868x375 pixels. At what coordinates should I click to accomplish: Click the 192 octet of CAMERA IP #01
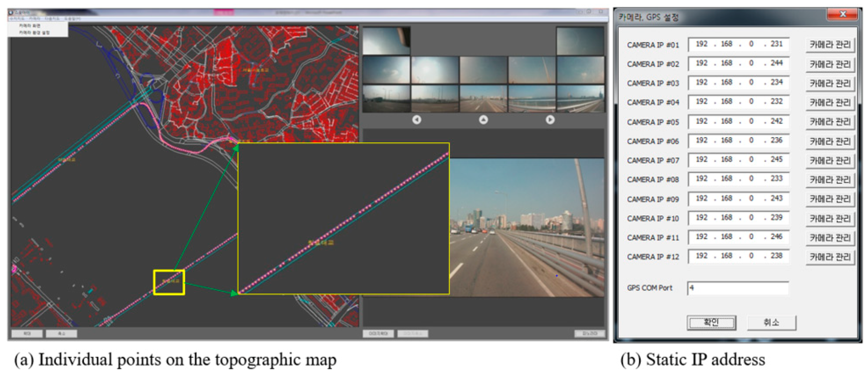701,44
